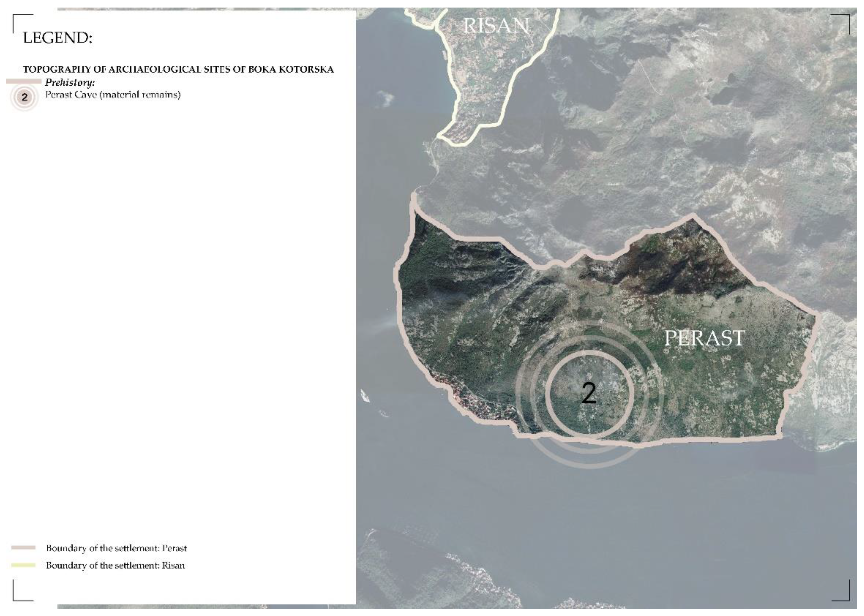Screen dimensions: 864x616
Task: Click the Prehistory category color bar
Action: [23, 82]
